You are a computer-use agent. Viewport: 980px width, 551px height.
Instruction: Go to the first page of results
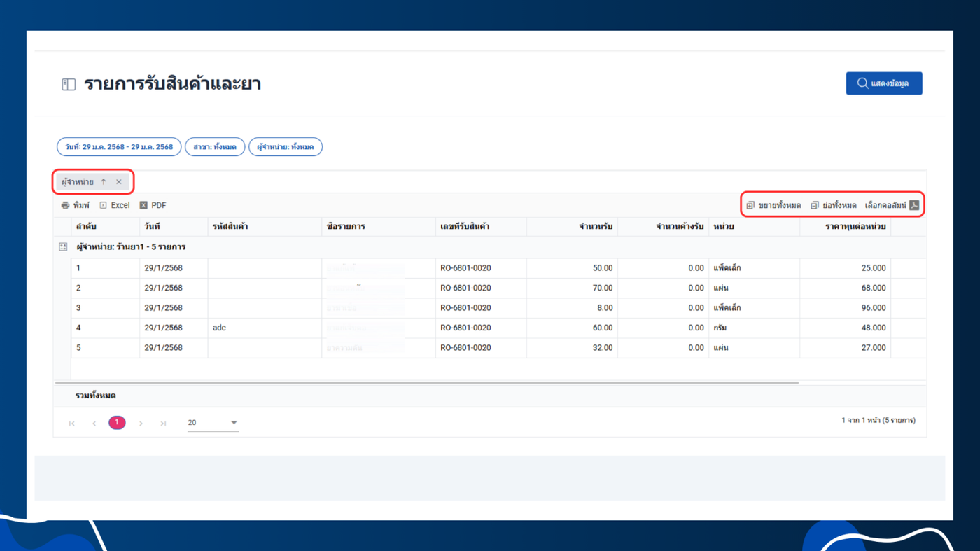click(72, 423)
